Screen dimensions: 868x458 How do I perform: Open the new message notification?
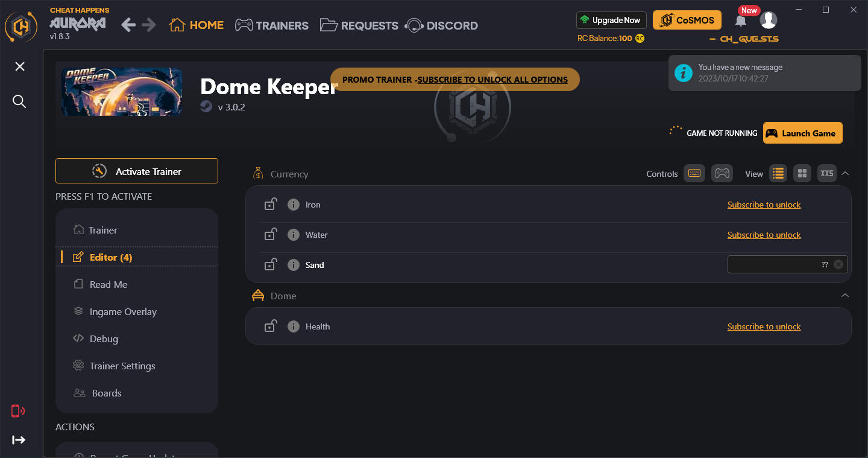(x=764, y=73)
